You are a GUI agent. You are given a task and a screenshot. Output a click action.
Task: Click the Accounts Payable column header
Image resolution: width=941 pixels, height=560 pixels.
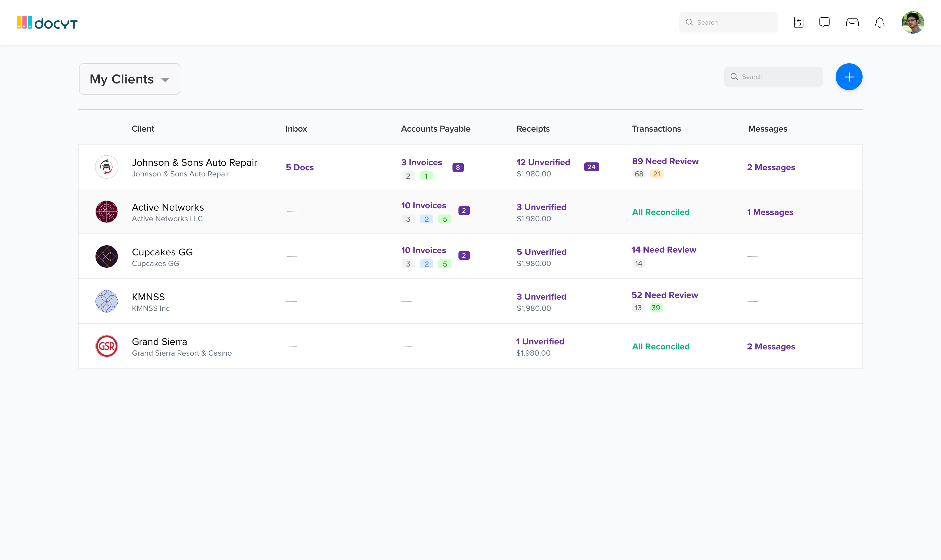point(435,129)
